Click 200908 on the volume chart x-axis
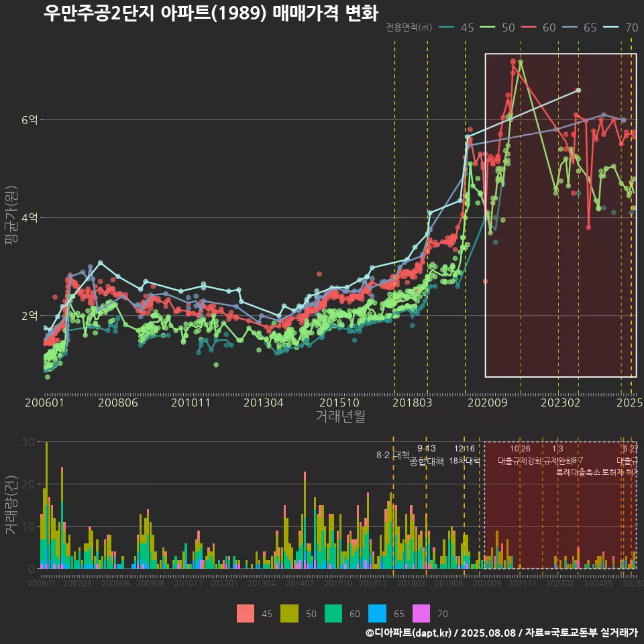Viewport: 644px width, 644px height. 150,583
